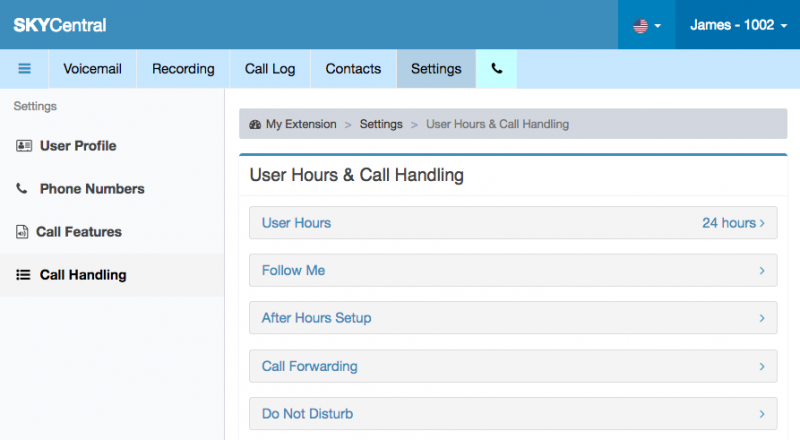The height and width of the screenshot is (440, 800).
Task: Click the Settings breadcrumb link
Action: (381, 124)
